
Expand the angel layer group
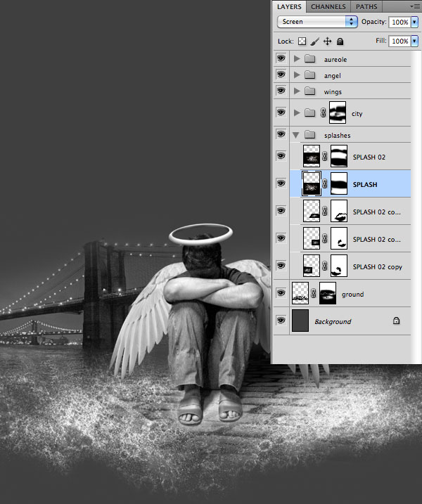tap(297, 75)
